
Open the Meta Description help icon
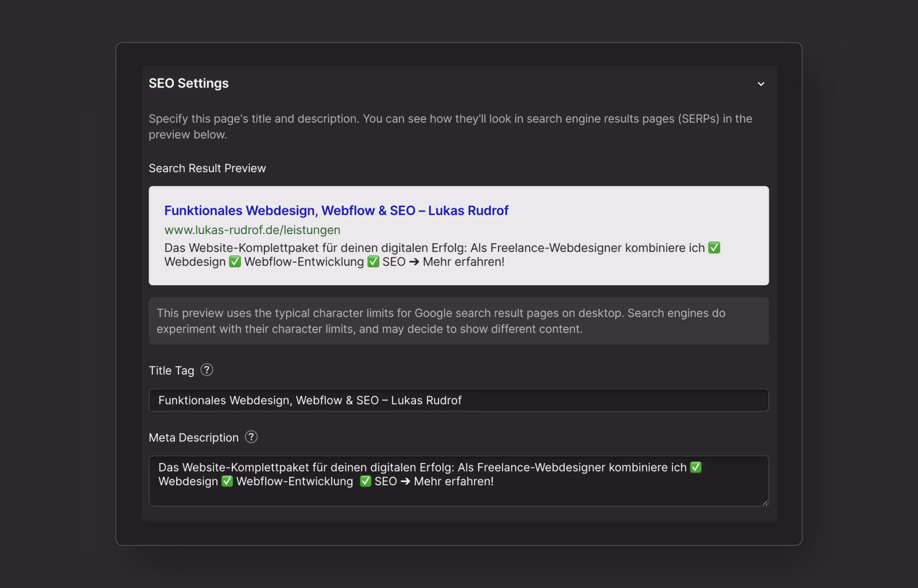(x=251, y=437)
